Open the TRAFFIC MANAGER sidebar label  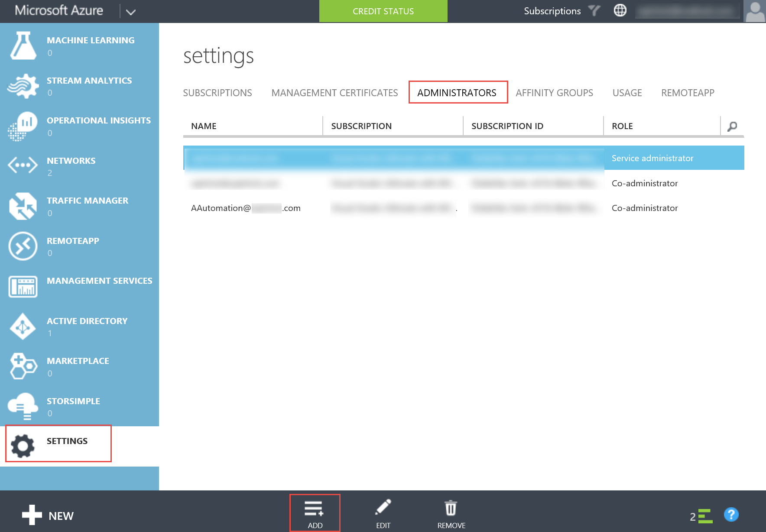tap(88, 201)
